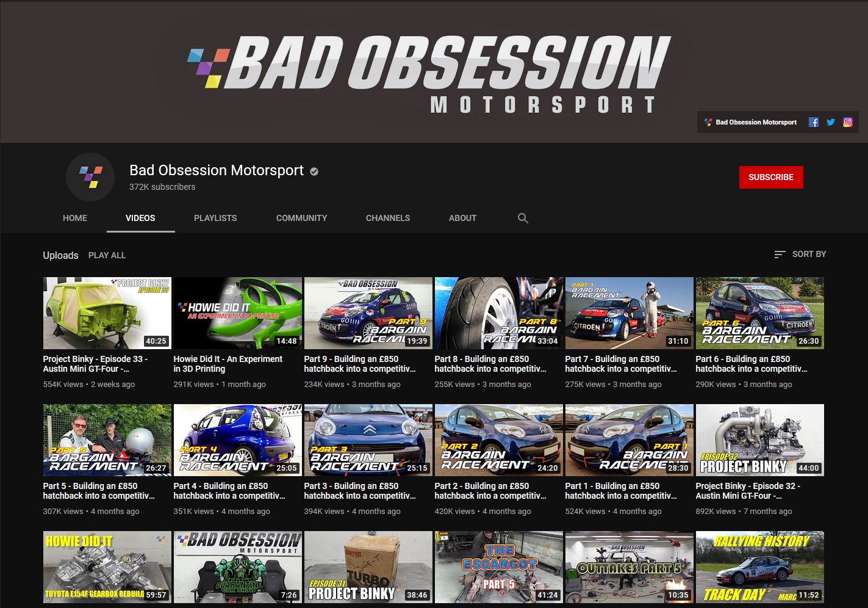Click the 'Part 4 - Building an £850' title
Image resolution: width=868 pixels, height=608 pixels.
tap(229, 491)
